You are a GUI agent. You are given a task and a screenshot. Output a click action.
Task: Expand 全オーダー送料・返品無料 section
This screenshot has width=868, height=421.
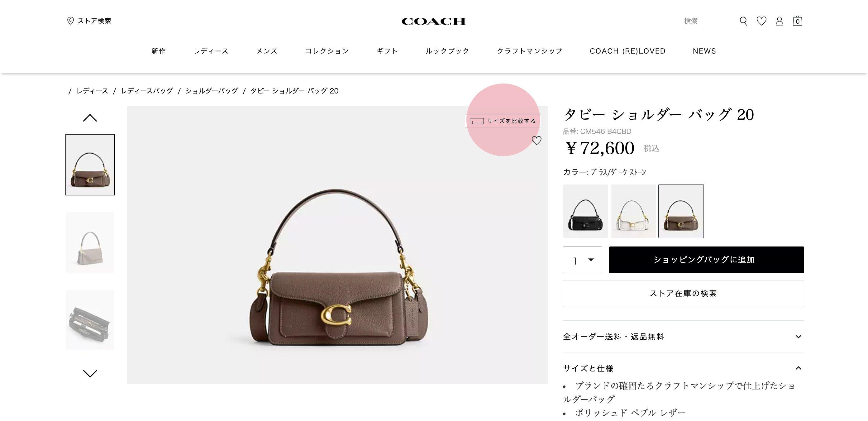683,337
